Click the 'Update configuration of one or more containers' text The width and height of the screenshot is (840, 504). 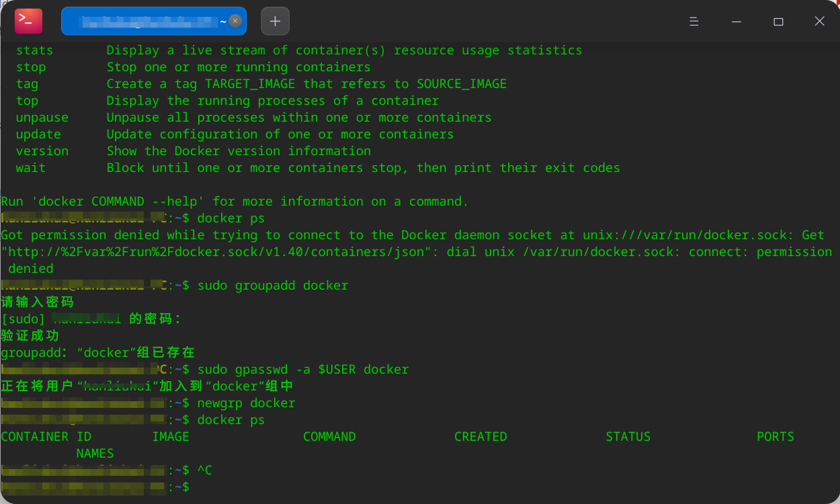click(x=280, y=134)
